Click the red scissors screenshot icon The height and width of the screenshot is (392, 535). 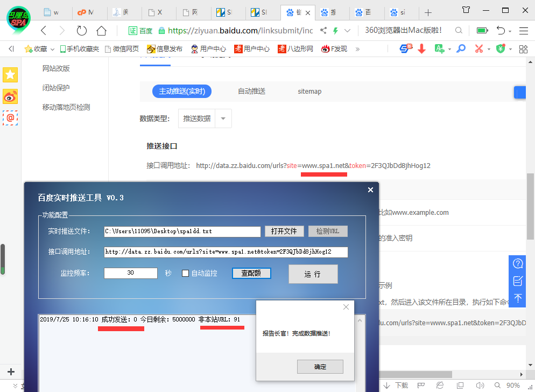coord(479,49)
